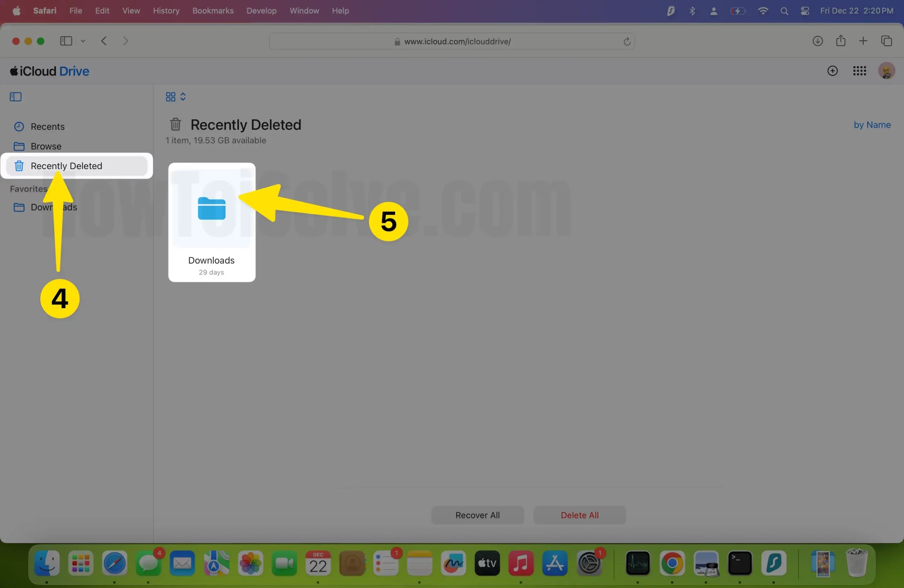This screenshot has width=904, height=588.
Task: Open the iCloud apps grid launcher
Action: pos(860,71)
